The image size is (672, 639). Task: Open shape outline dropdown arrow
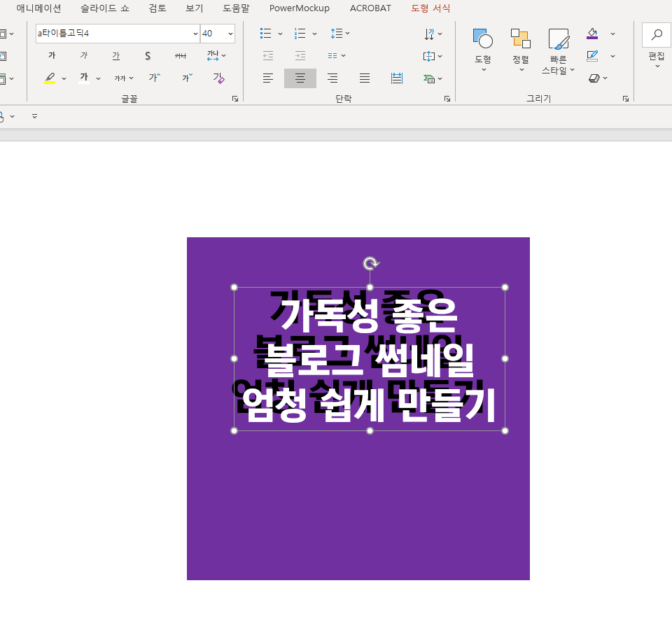[x=613, y=56]
